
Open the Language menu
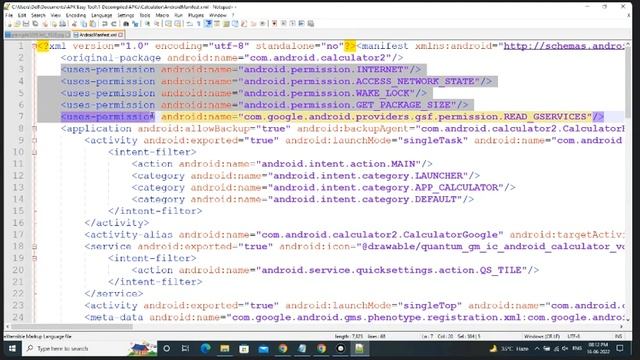point(102,15)
